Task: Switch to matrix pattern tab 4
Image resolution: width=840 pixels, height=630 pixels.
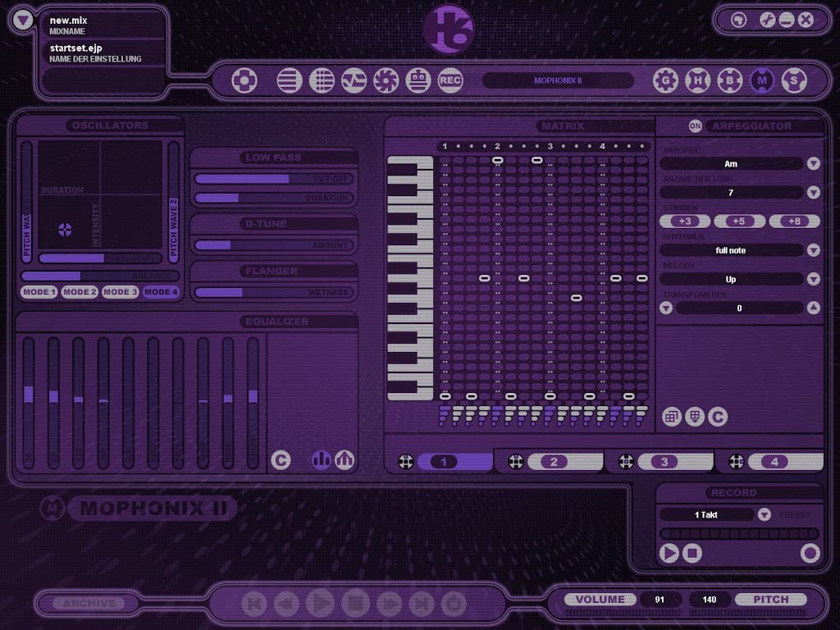Action: tap(774, 462)
